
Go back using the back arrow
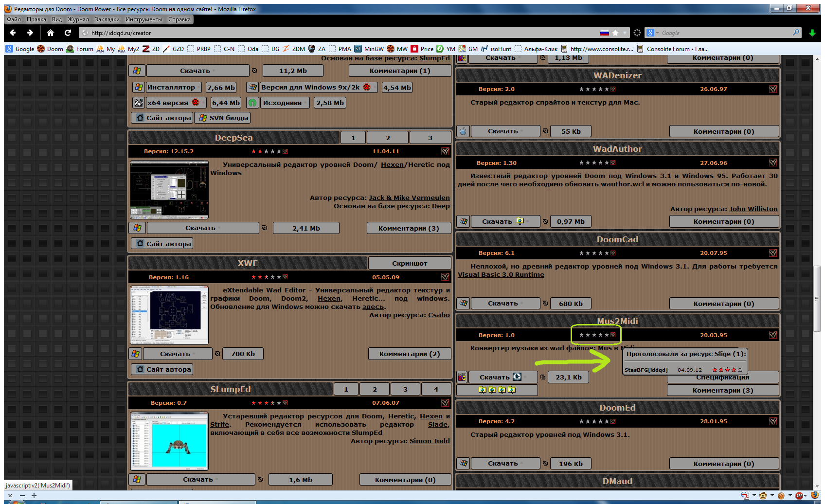tap(13, 33)
